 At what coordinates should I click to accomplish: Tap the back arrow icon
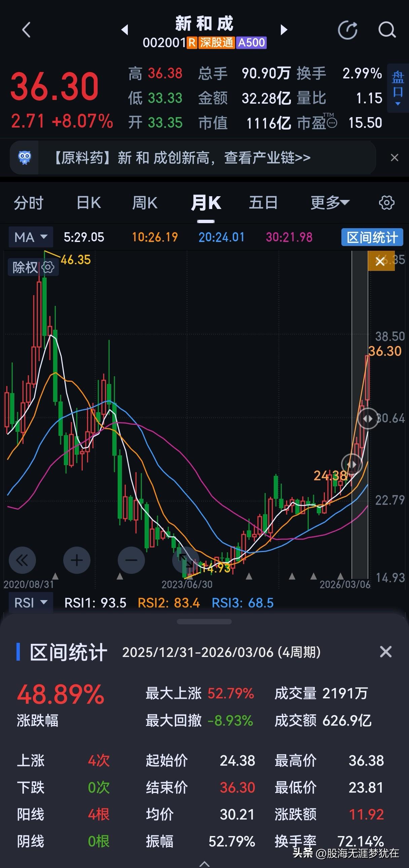tap(26, 30)
